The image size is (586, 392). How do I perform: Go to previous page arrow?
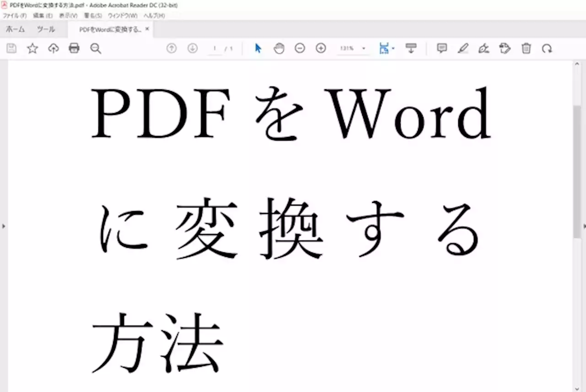point(172,48)
